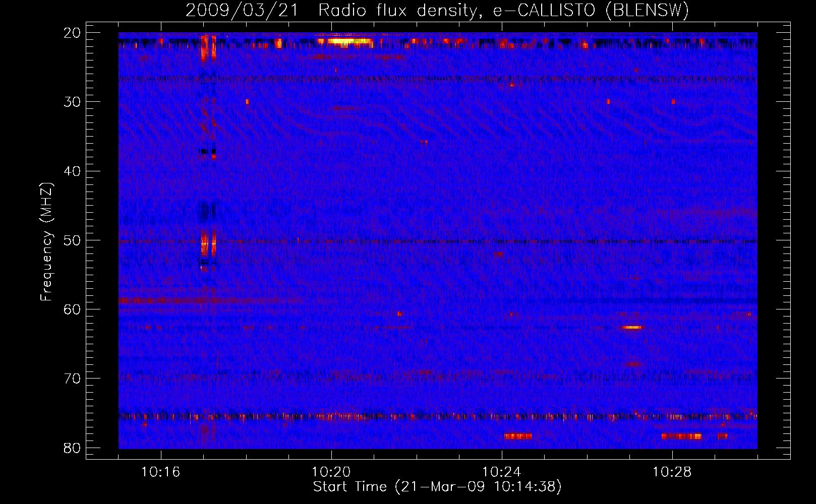Click the '50' frequency tick label

tap(72, 240)
